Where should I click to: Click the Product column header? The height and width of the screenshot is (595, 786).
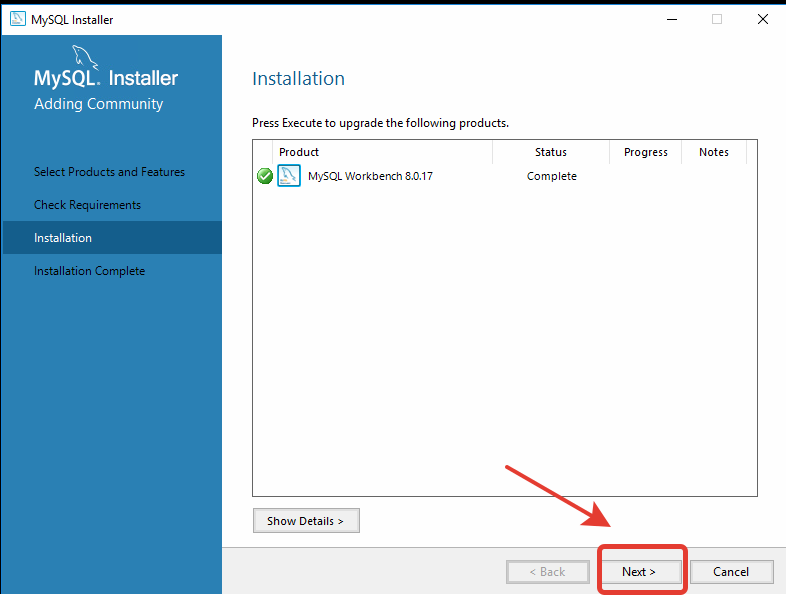[x=382, y=152]
